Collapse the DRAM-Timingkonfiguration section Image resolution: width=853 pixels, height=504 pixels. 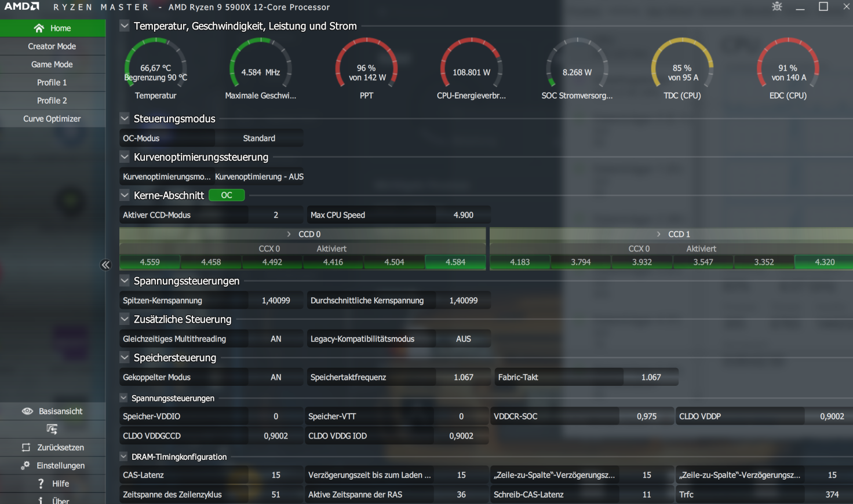123,456
